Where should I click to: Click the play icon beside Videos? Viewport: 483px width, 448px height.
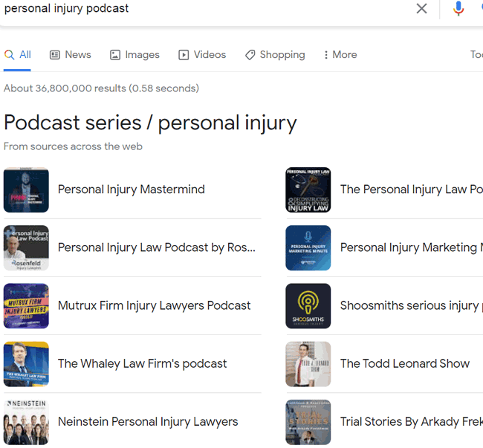(184, 55)
